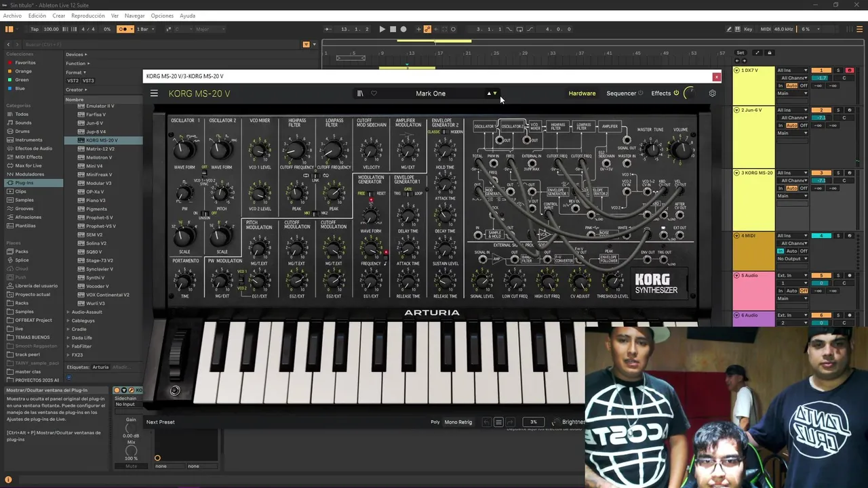Switch to the Sequencer tab
The height and width of the screenshot is (488, 868).
click(x=621, y=94)
